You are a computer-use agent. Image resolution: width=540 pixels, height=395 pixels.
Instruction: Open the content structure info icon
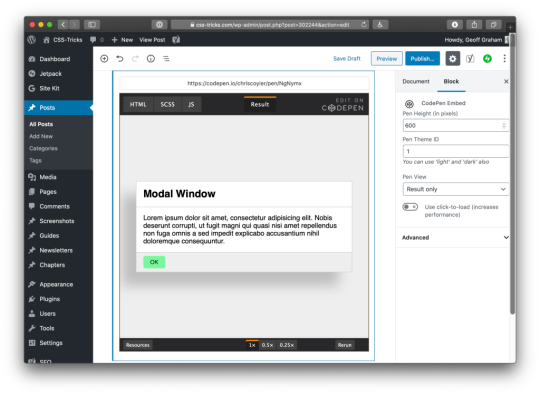pos(151,59)
